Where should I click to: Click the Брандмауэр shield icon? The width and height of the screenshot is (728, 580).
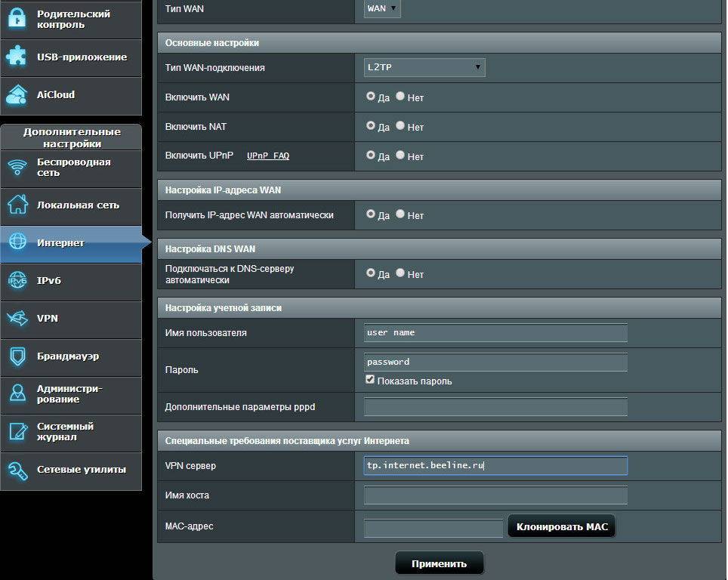pos(17,356)
